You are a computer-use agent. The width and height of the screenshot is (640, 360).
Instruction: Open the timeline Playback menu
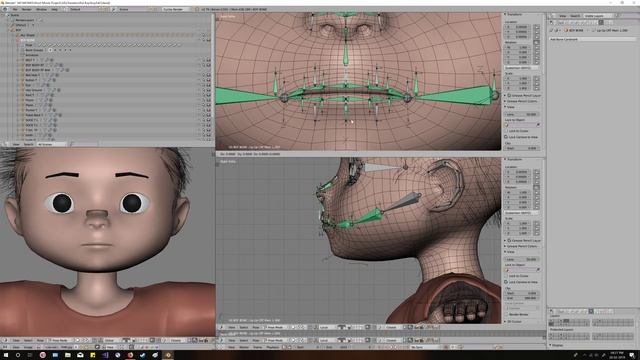pos(272,347)
